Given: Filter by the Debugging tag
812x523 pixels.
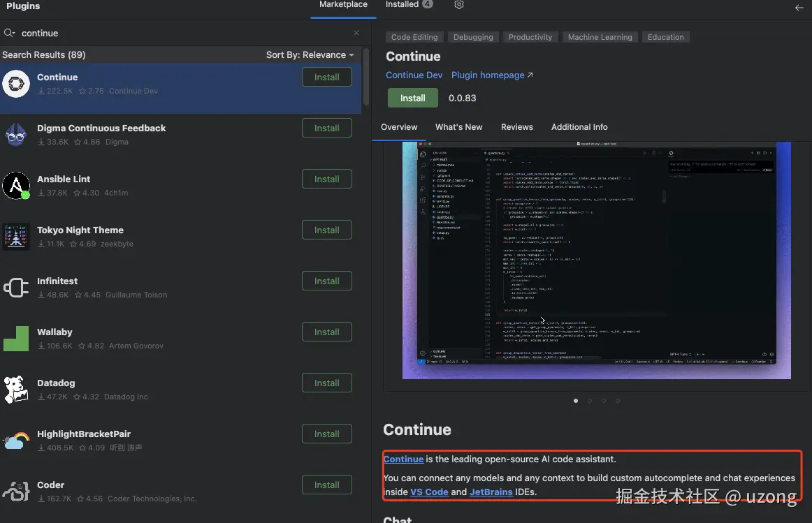Looking at the screenshot, I should click(x=473, y=37).
